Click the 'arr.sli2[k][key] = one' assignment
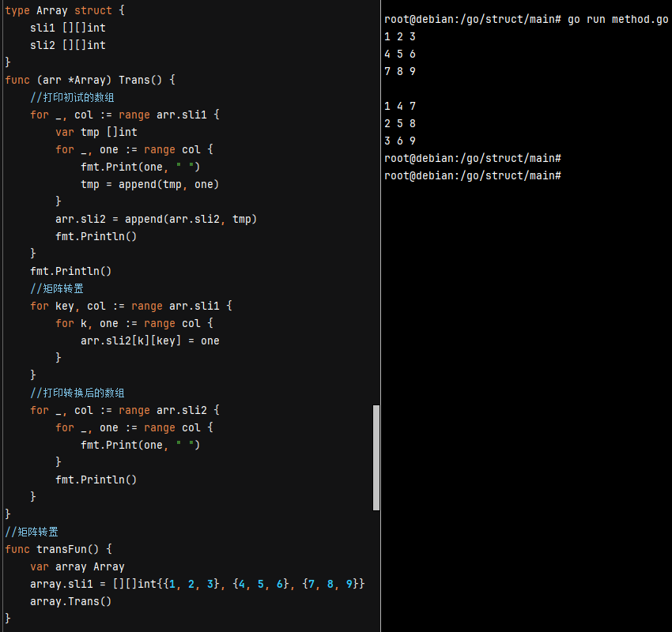672x632 pixels. tap(149, 340)
